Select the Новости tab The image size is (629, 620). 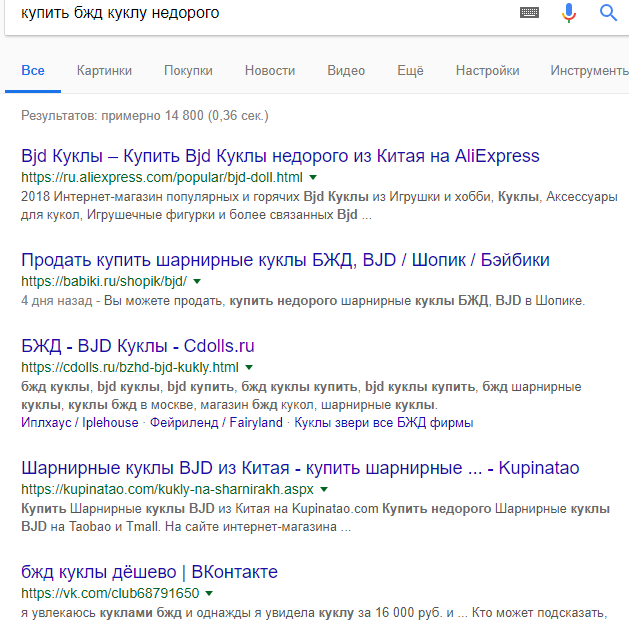tap(270, 70)
